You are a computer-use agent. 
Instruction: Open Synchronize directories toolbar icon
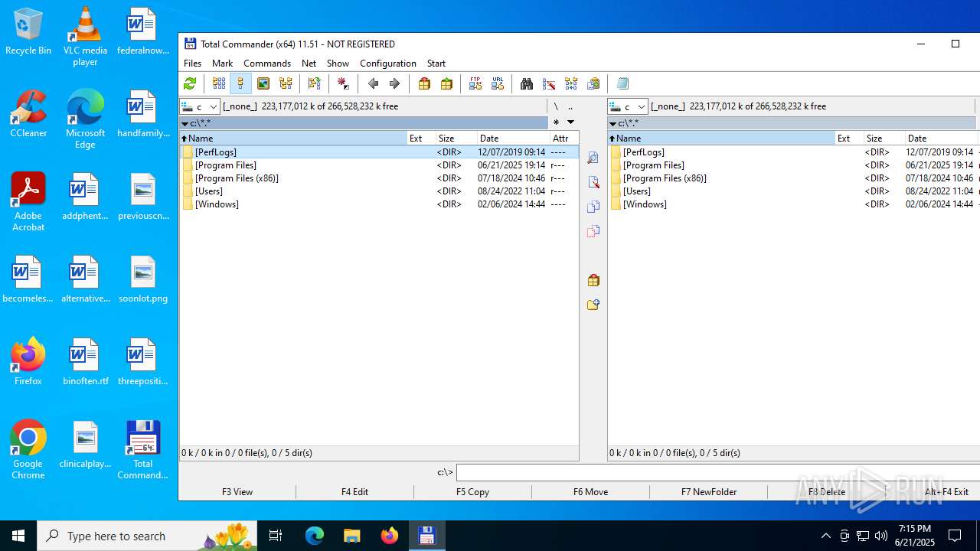tap(571, 83)
